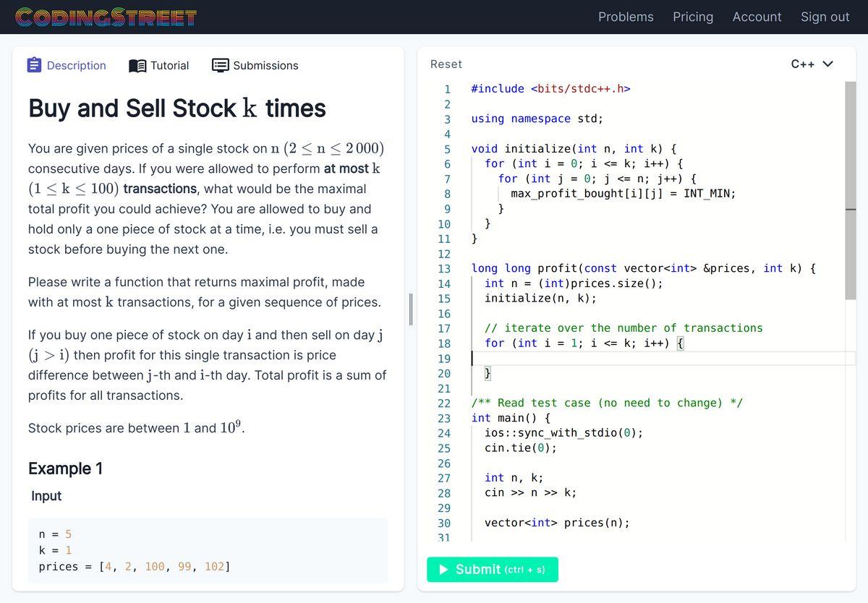Click the Description clipboard icon

[x=34, y=65]
